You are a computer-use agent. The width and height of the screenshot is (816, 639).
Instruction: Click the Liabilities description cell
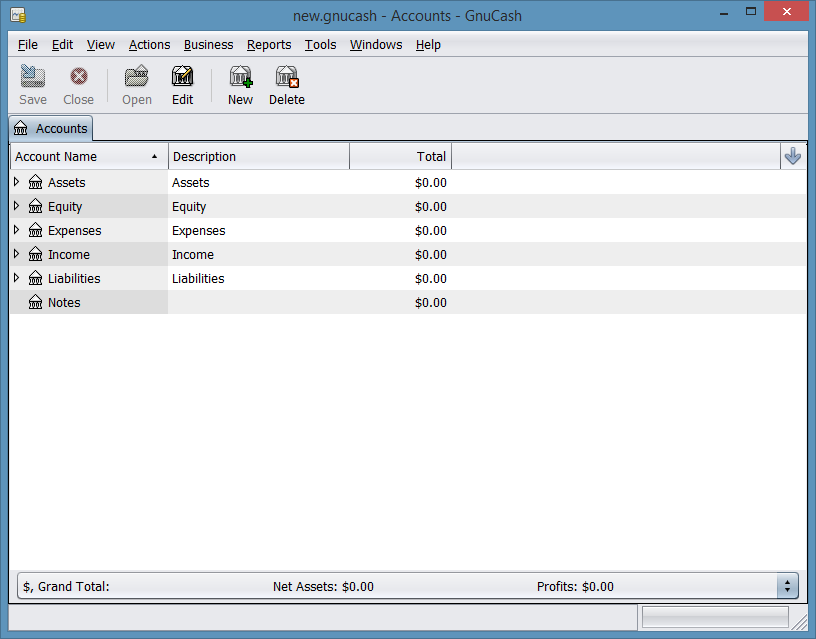coord(258,278)
